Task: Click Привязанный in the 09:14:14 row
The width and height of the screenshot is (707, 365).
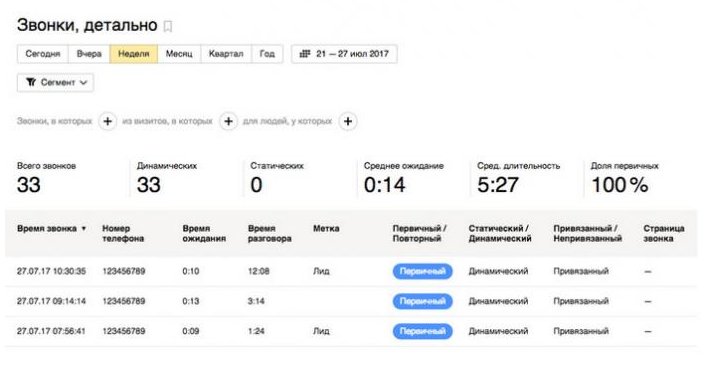Action: click(x=581, y=301)
